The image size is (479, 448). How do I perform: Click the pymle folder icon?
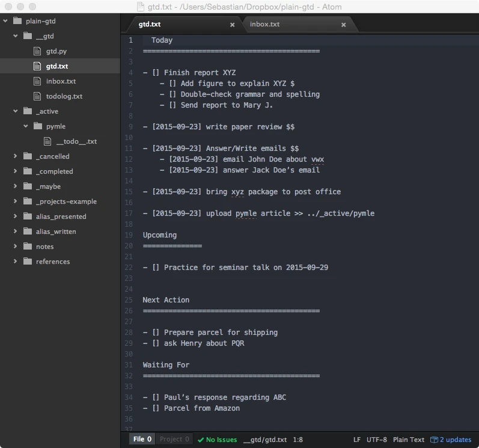(38, 126)
